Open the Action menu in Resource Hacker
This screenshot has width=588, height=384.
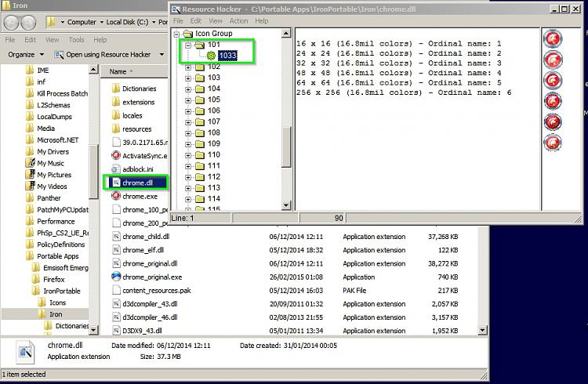(x=238, y=21)
